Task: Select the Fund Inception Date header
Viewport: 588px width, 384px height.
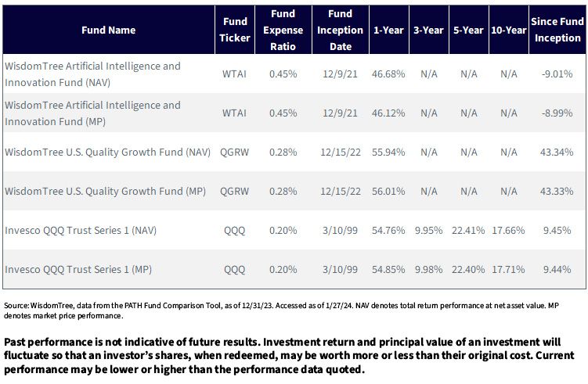Action: (x=340, y=30)
